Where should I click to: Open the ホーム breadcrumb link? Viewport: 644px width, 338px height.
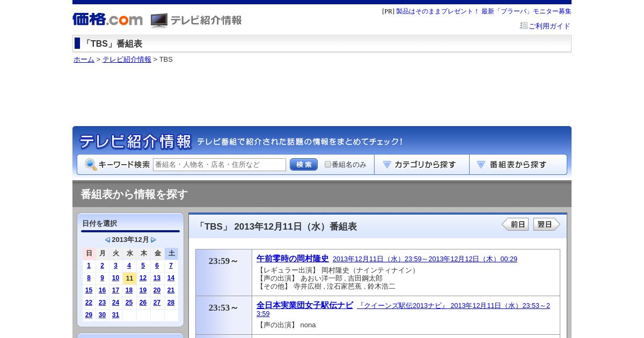click(84, 60)
